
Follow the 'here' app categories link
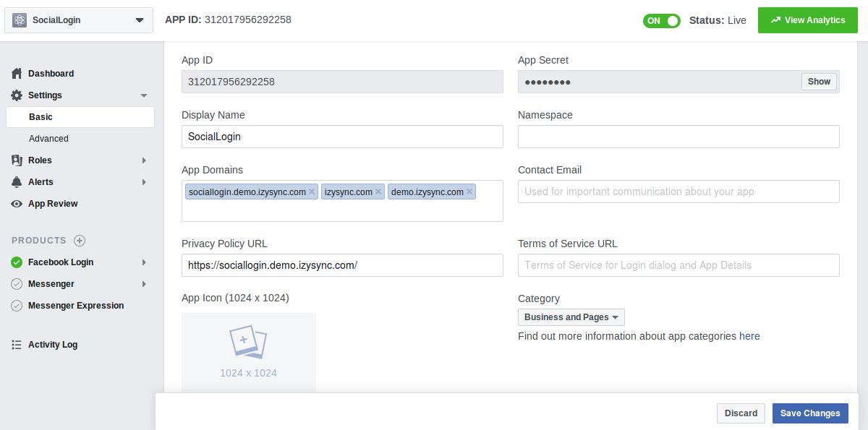749,336
